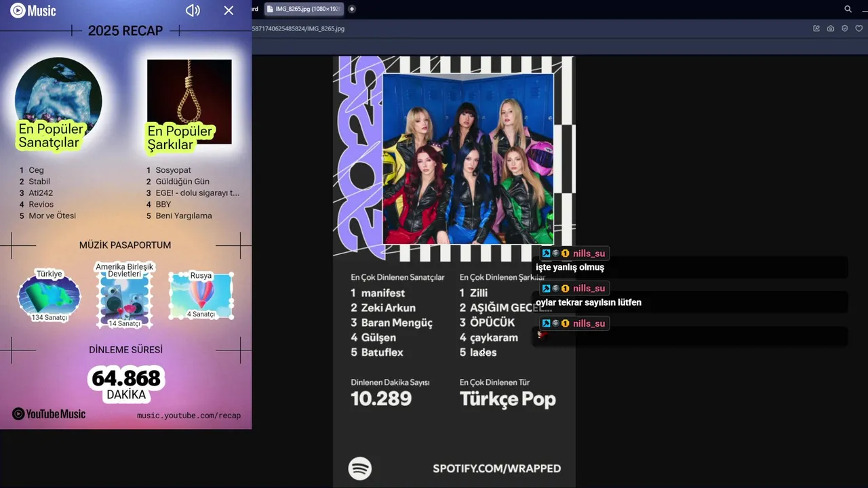Viewport: 868px width, 488px height.
Task: Open the shield privacy icon
Action: (x=844, y=28)
